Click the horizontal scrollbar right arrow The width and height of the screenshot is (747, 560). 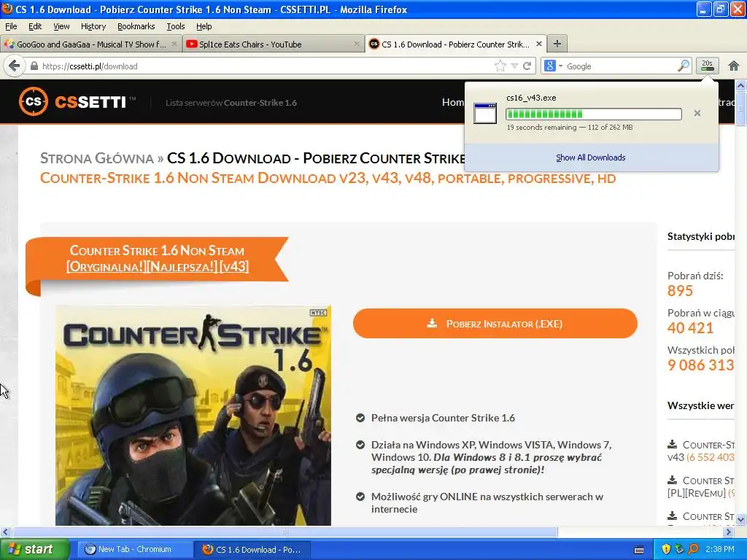(x=729, y=532)
